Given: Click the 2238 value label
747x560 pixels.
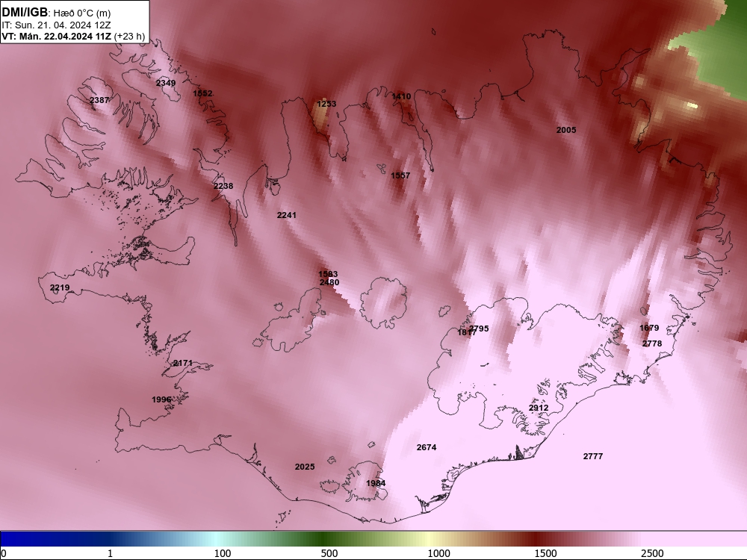Looking at the screenshot, I should click(x=223, y=186).
